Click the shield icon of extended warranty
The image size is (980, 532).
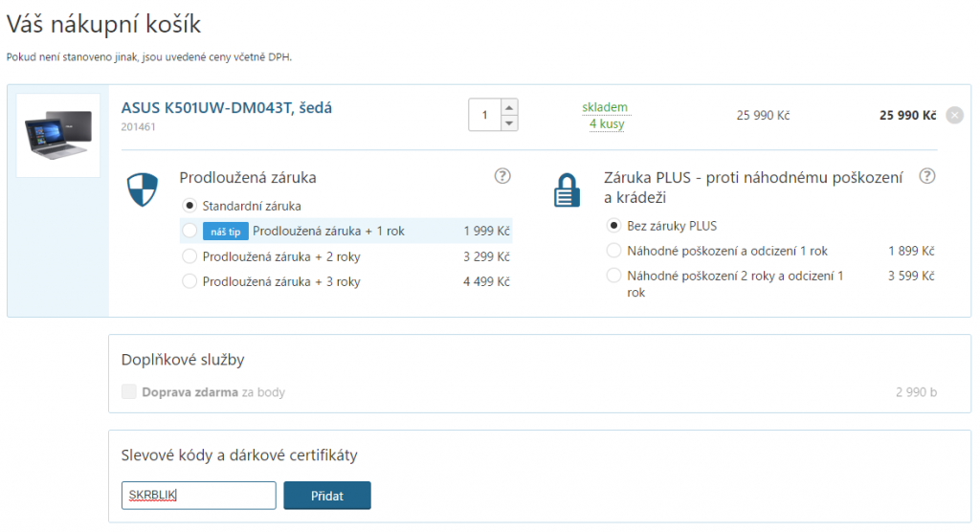tap(143, 189)
